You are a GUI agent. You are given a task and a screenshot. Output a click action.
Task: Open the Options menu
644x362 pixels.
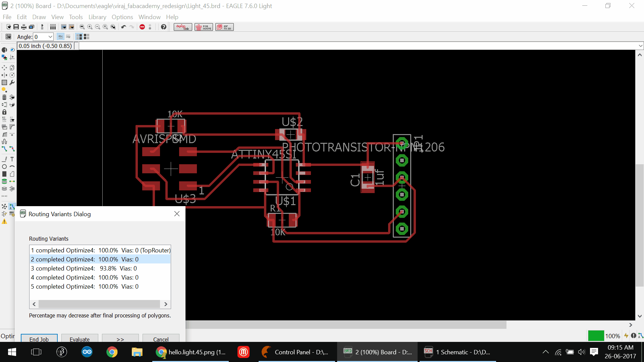[x=122, y=17]
